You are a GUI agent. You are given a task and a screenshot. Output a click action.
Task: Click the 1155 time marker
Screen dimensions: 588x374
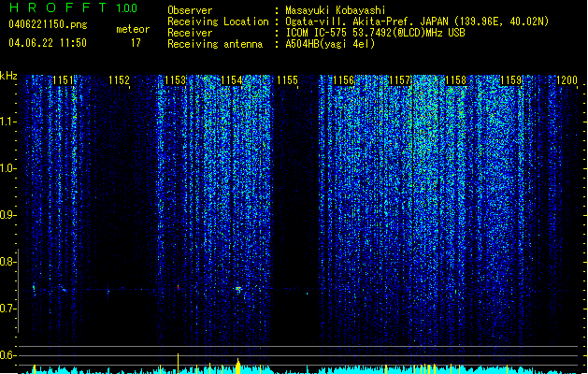(287, 79)
